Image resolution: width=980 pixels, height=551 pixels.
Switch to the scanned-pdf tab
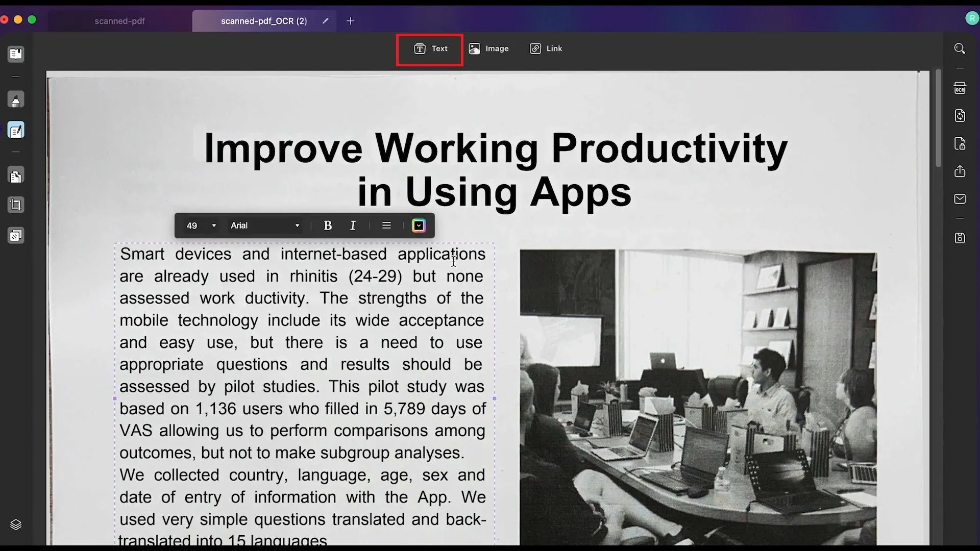[x=119, y=21]
